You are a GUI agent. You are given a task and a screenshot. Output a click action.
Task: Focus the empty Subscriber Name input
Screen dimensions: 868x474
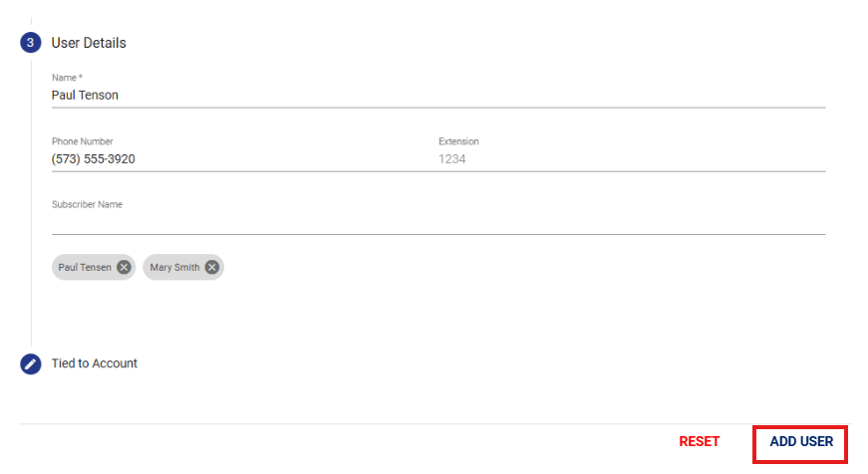click(x=438, y=223)
